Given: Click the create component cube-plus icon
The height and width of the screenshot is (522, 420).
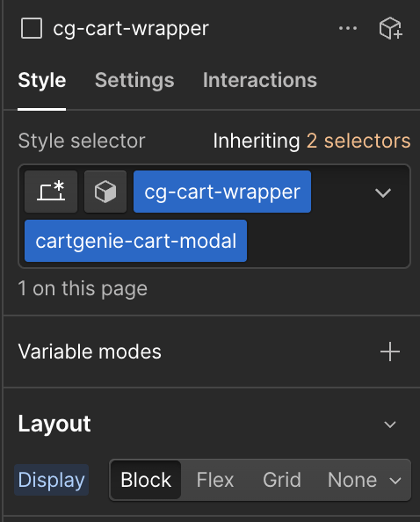Looking at the screenshot, I should [x=391, y=28].
